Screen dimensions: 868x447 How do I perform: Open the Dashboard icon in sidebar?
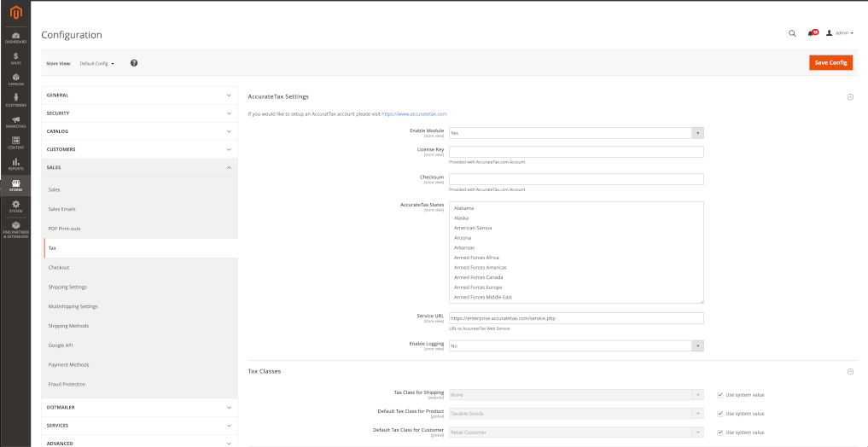[15, 37]
